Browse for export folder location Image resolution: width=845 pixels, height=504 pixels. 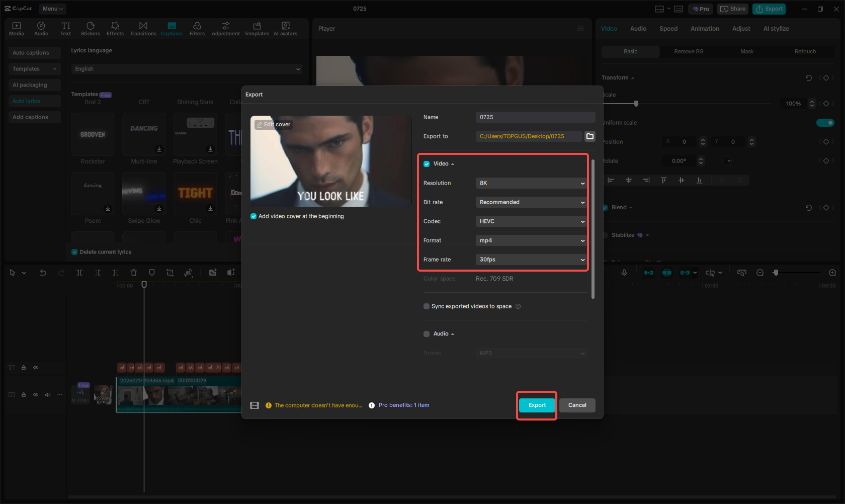tap(590, 136)
